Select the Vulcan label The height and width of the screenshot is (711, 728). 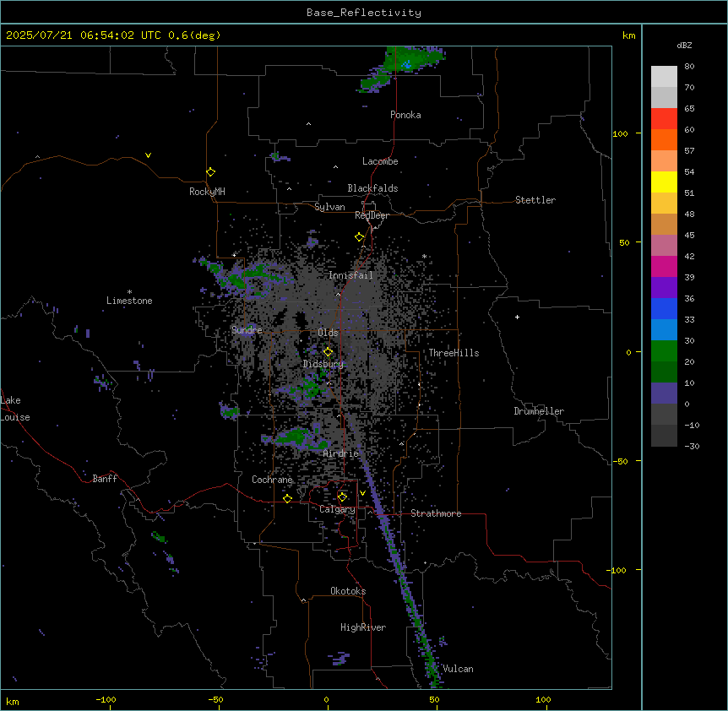459,669
